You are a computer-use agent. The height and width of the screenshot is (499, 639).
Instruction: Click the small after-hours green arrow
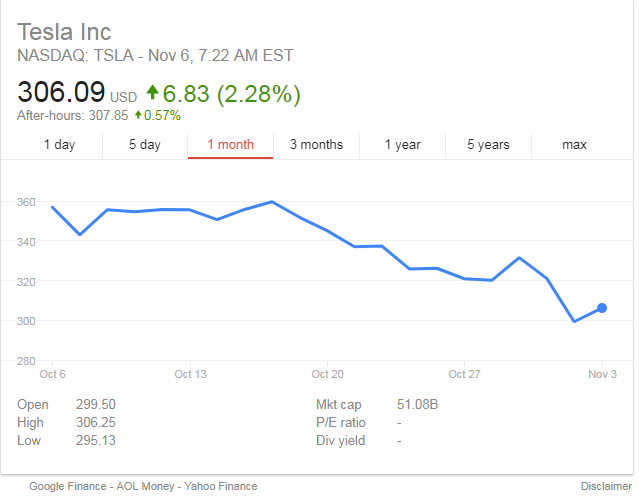[x=138, y=116]
